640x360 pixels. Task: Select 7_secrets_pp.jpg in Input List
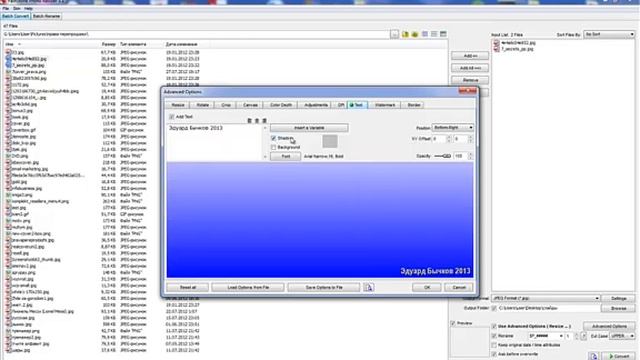click(x=517, y=49)
